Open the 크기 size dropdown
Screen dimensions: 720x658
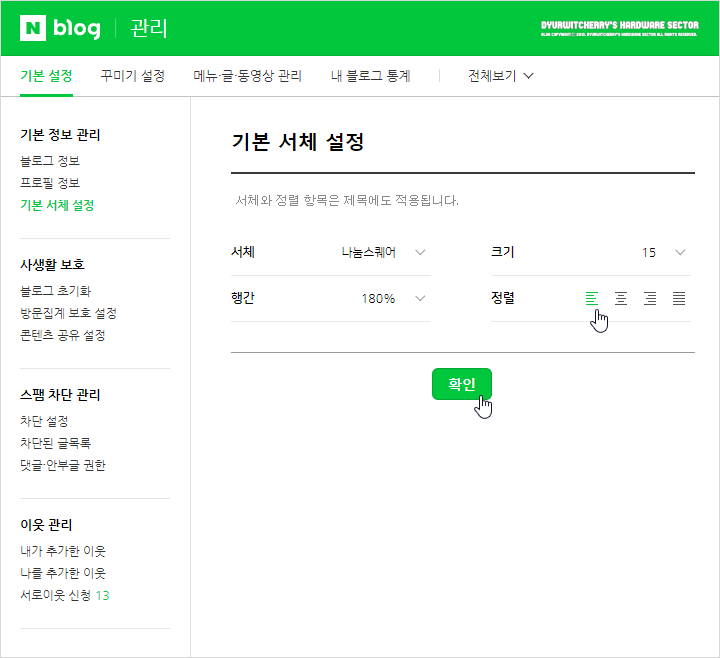pyautogui.click(x=591, y=252)
